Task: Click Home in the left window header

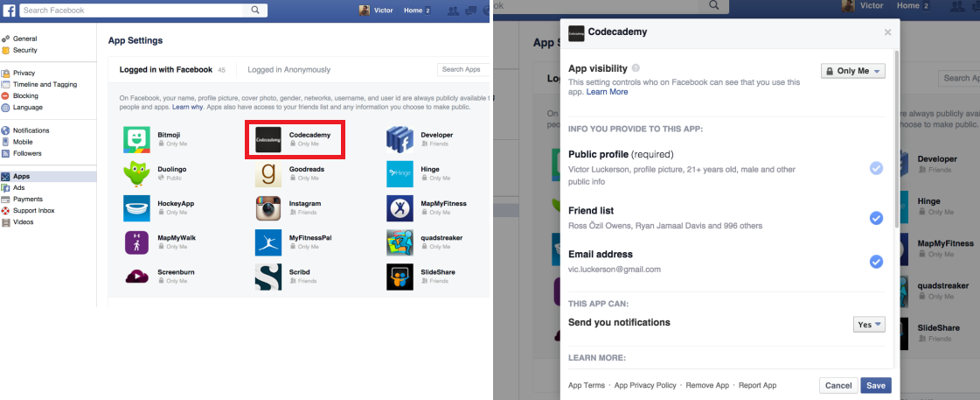Action: (414, 10)
